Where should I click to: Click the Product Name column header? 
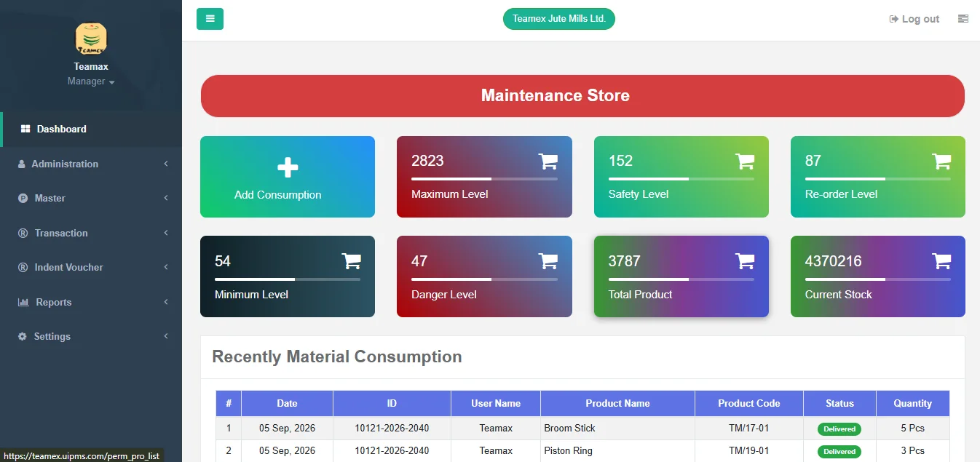point(617,403)
